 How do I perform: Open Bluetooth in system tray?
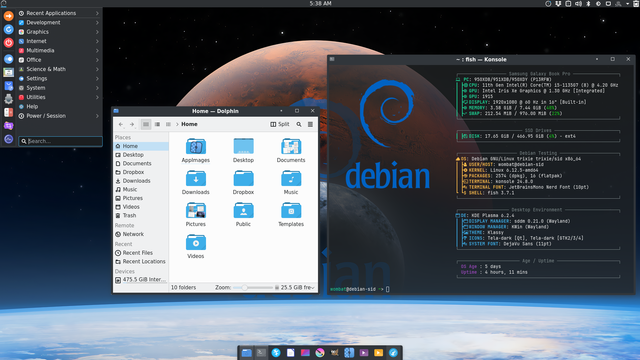tap(588, 3)
